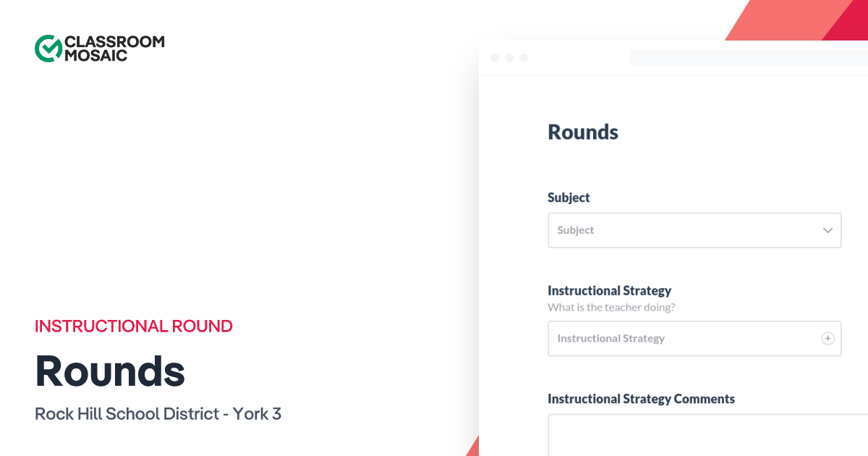Click the CLASSROOM MOSAIC wordmark
This screenshot has height=456, width=868.
114,47
